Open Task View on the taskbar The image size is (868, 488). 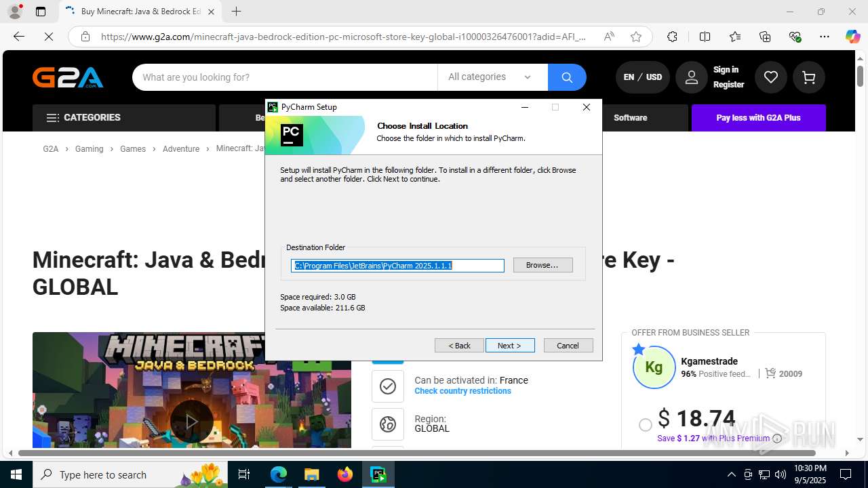click(245, 474)
